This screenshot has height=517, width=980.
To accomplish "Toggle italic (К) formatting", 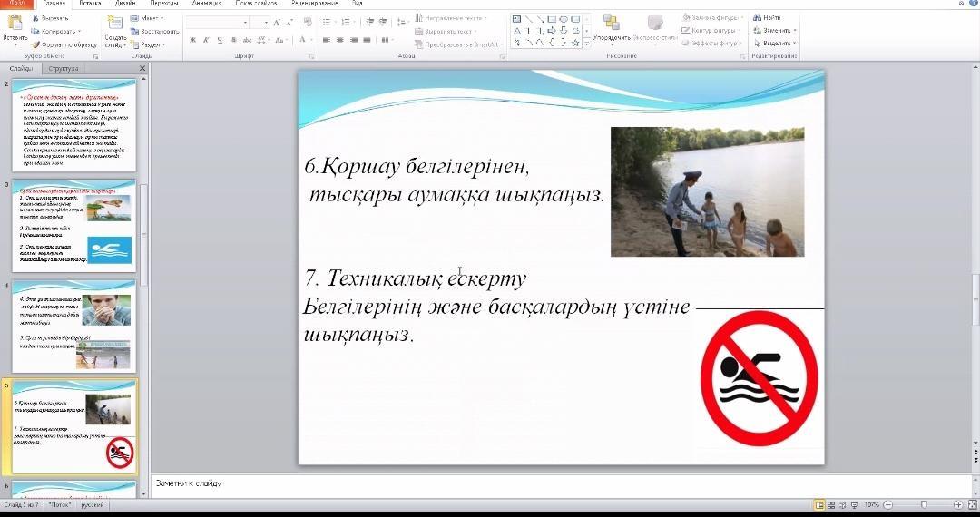I will (x=206, y=40).
